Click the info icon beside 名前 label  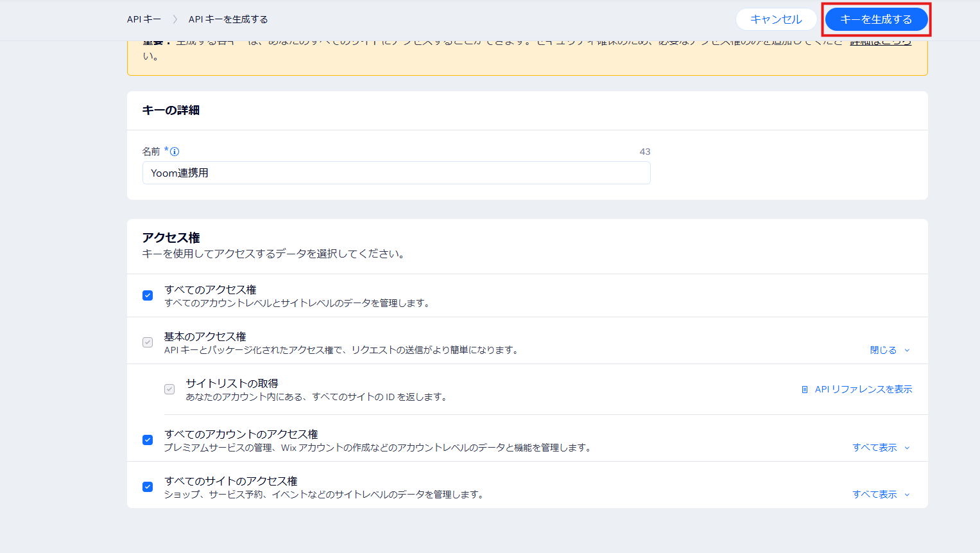[x=175, y=152]
